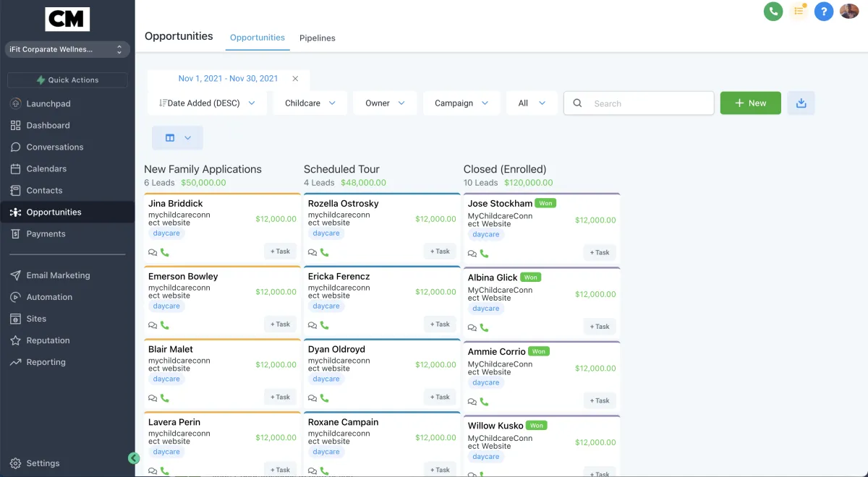The height and width of the screenshot is (477, 868).
Task: Add task to Emerson Bowley card
Action: tap(280, 325)
